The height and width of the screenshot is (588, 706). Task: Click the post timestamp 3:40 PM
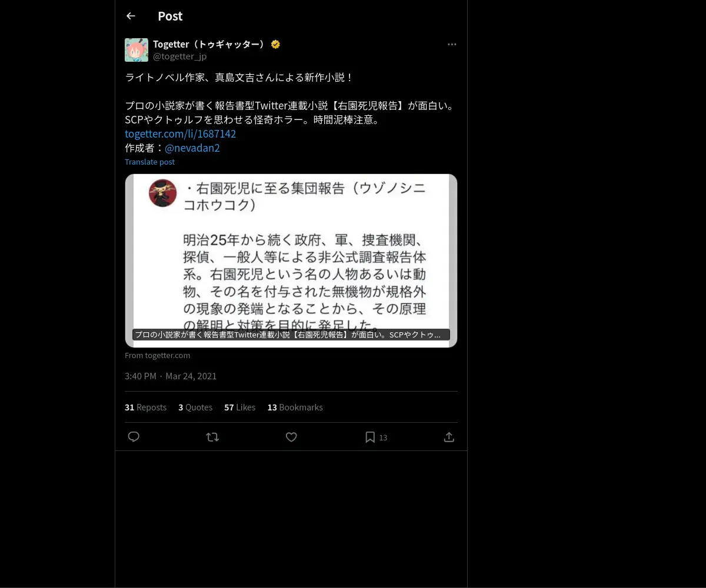tap(141, 376)
